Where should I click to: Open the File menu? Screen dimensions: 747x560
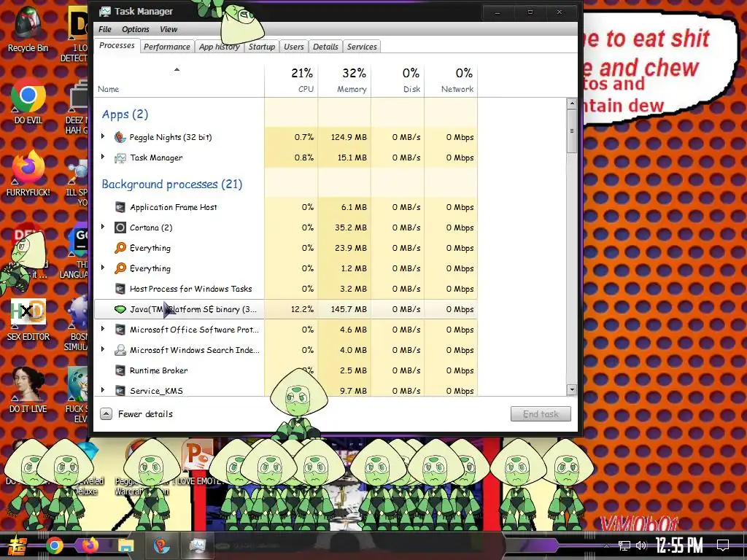pyautogui.click(x=105, y=29)
